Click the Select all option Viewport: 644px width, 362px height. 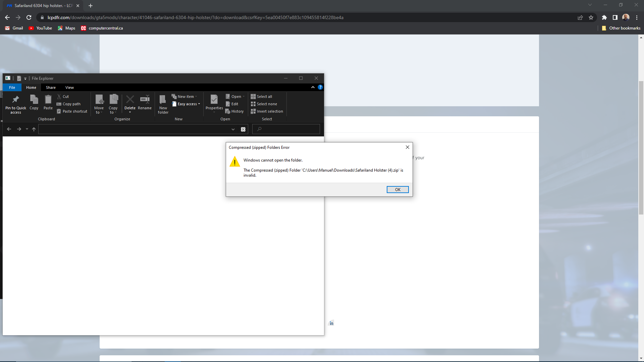tap(264, 97)
